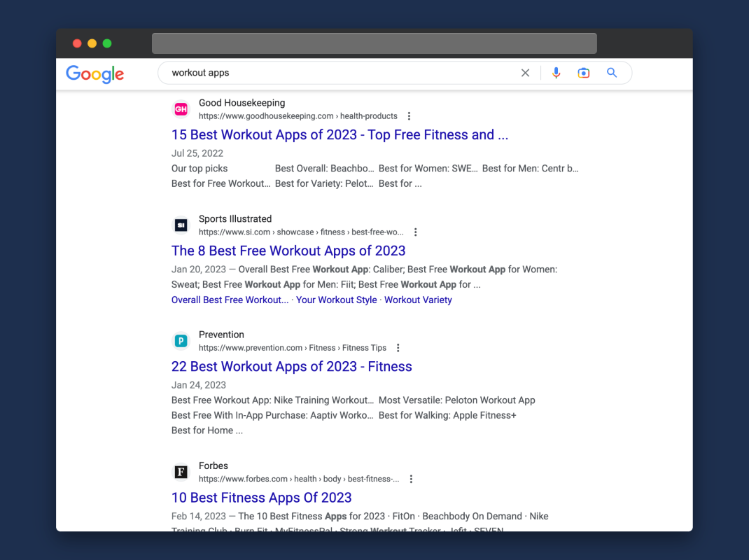Image resolution: width=749 pixels, height=560 pixels.
Task: Start voice search with the microphone icon
Action: click(x=556, y=73)
